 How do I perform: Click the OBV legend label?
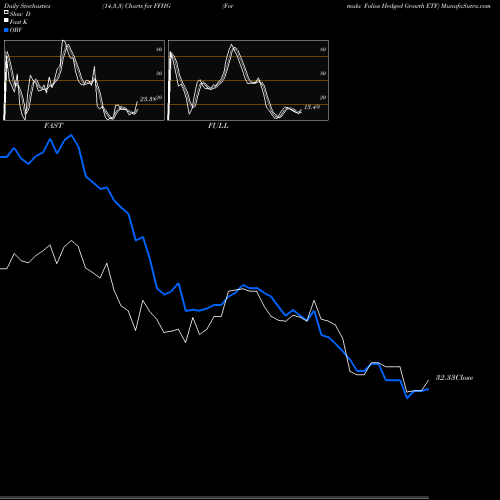coord(16,30)
